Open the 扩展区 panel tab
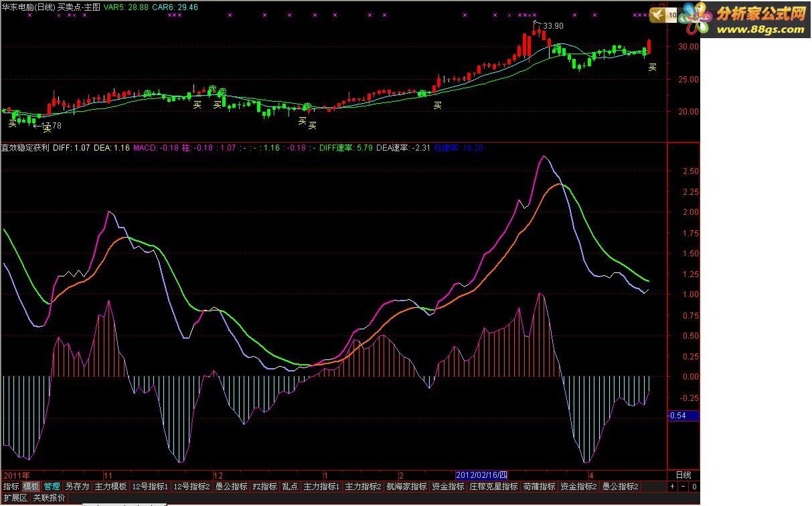Viewport: 812px width, 506px height. click(x=15, y=498)
